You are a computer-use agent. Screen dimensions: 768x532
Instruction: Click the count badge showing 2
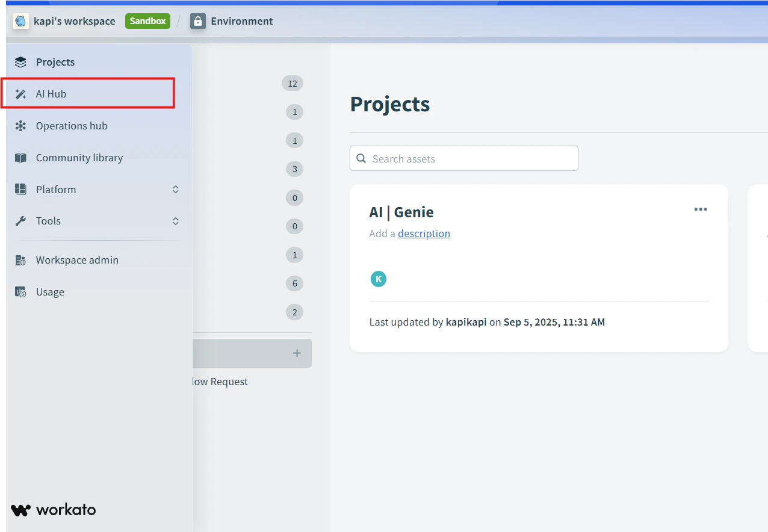point(294,312)
